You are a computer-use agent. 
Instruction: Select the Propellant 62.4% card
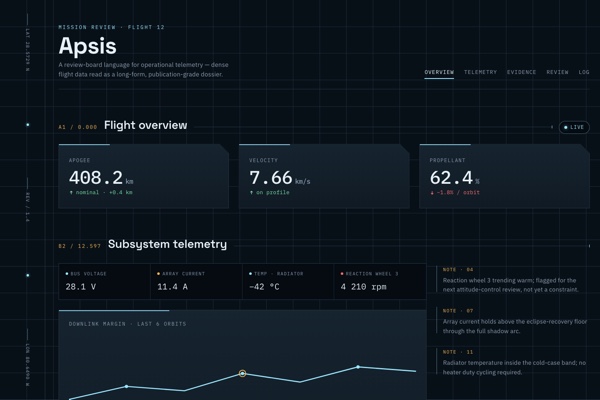point(504,176)
